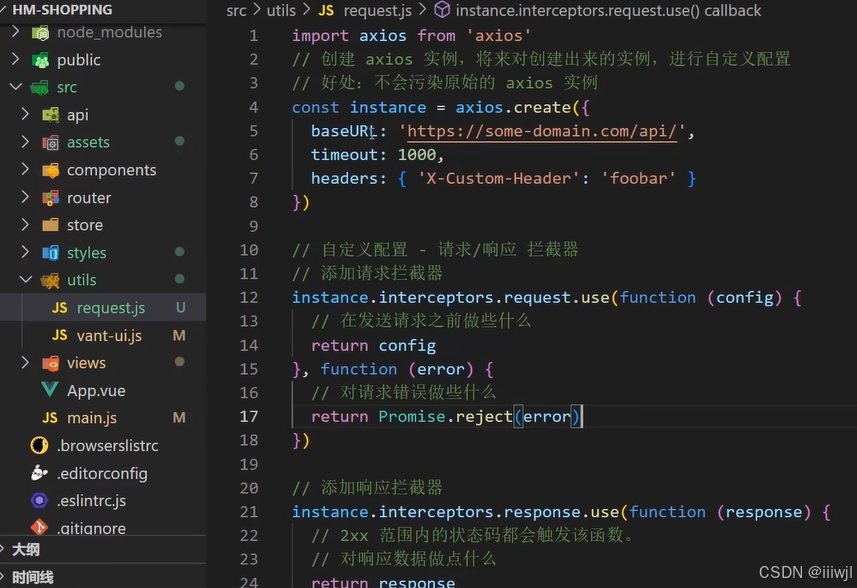This screenshot has height=588, width=857.
Task: Expand the store folder chevron
Action: point(25,224)
